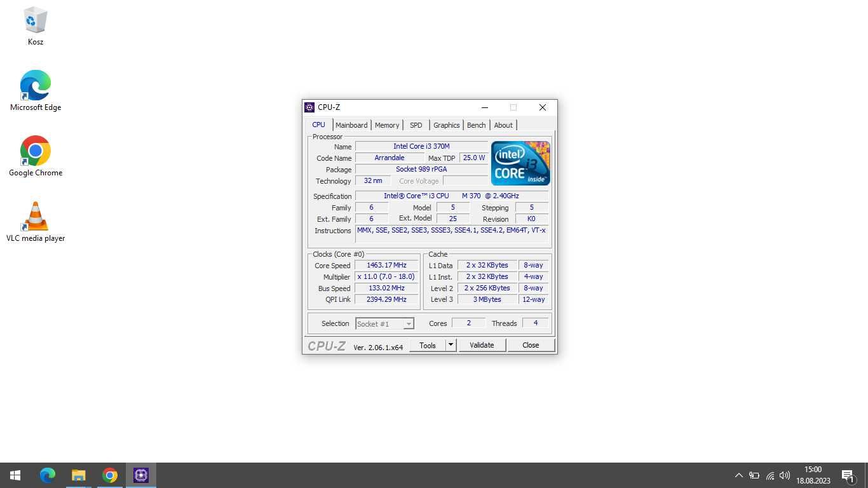
Task: Click the Multiplier value x 11.0
Action: pos(386,276)
